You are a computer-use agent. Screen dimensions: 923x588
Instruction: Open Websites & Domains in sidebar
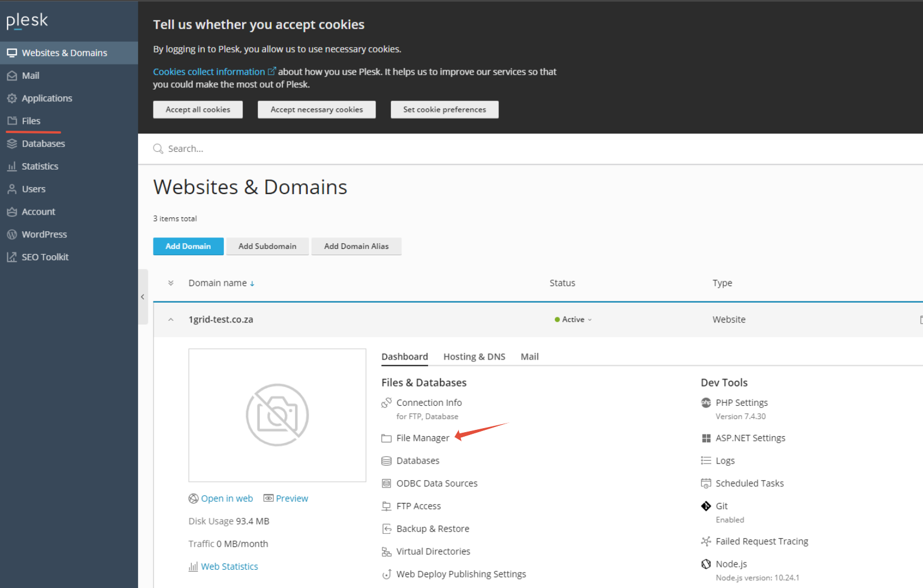(x=69, y=53)
